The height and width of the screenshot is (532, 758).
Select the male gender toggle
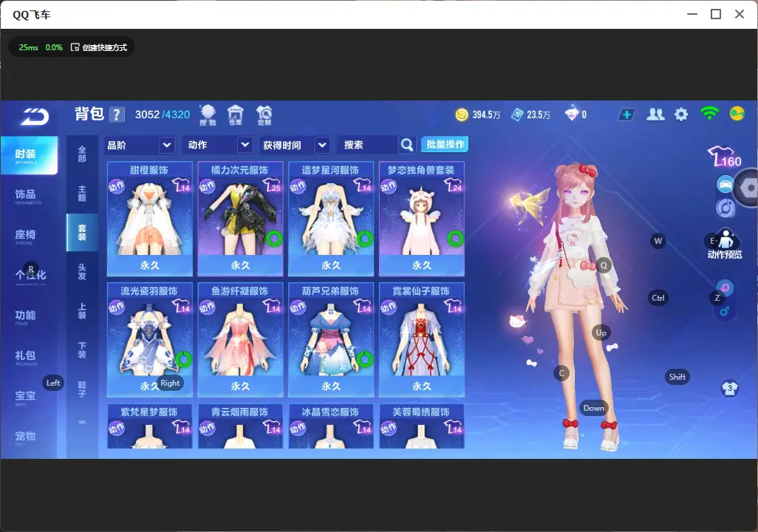(724, 311)
